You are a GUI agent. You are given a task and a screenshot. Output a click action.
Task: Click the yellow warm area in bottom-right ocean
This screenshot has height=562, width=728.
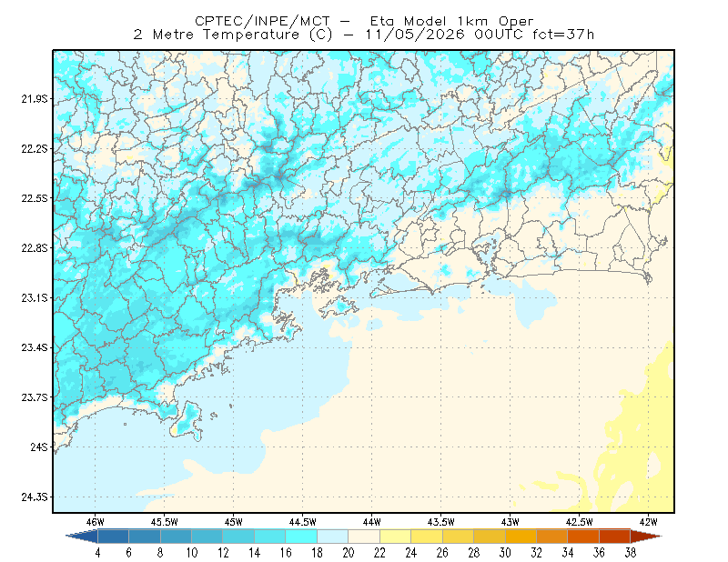[641, 446]
